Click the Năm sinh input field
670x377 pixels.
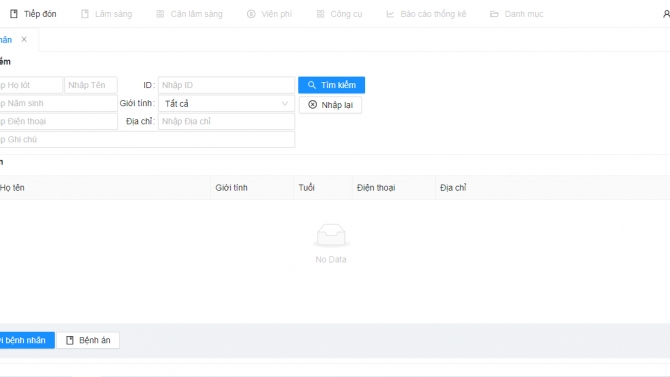pos(58,103)
